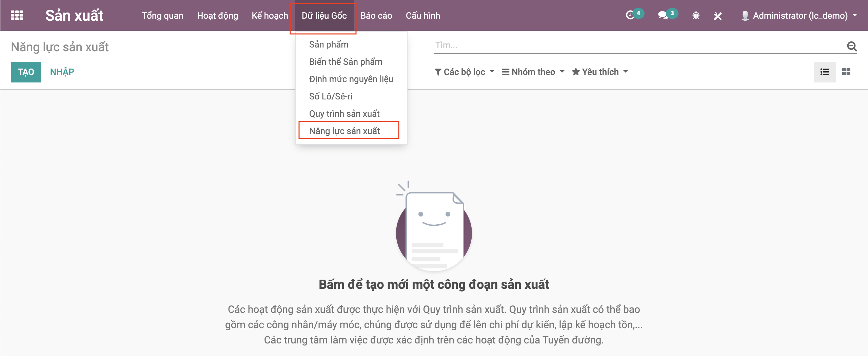The height and width of the screenshot is (356, 868).
Task: Open the conversations chat icon
Action: coord(663,16)
